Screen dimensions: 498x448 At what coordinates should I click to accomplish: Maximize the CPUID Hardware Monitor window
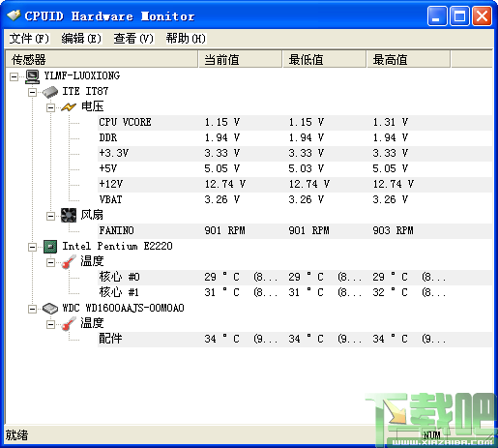pyautogui.click(x=459, y=15)
